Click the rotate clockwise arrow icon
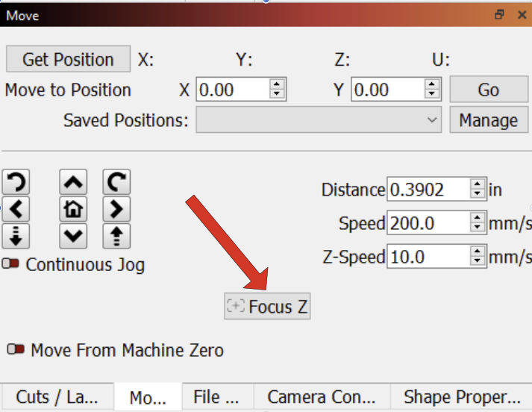 pos(116,181)
